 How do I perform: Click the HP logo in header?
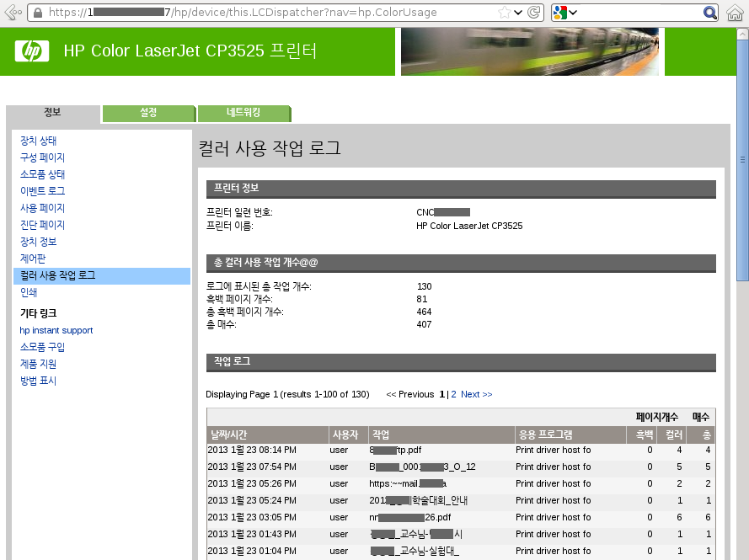click(32, 51)
